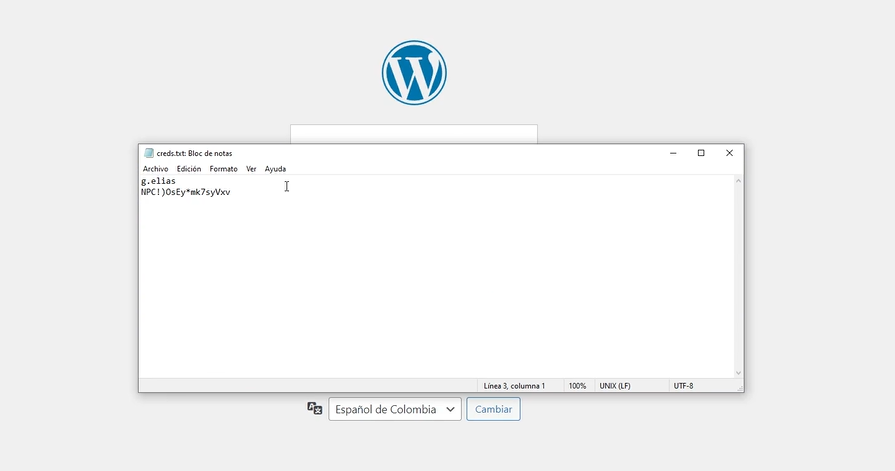The image size is (895, 471).
Task: Click the g.elias line in Notepad
Action: [158, 181]
